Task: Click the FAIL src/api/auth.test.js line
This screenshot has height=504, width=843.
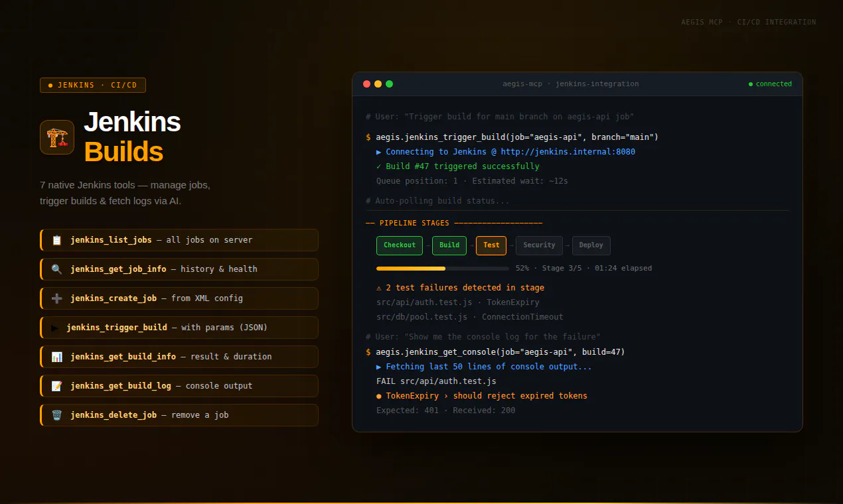Action: (x=436, y=381)
